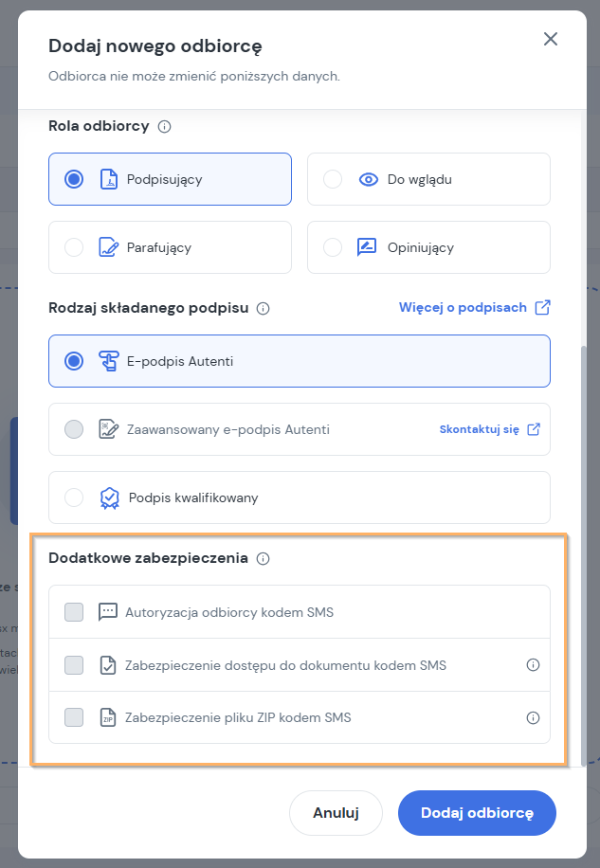Click the eye icon for Do wglądu
Screen dimensions: 600x868
369,179
